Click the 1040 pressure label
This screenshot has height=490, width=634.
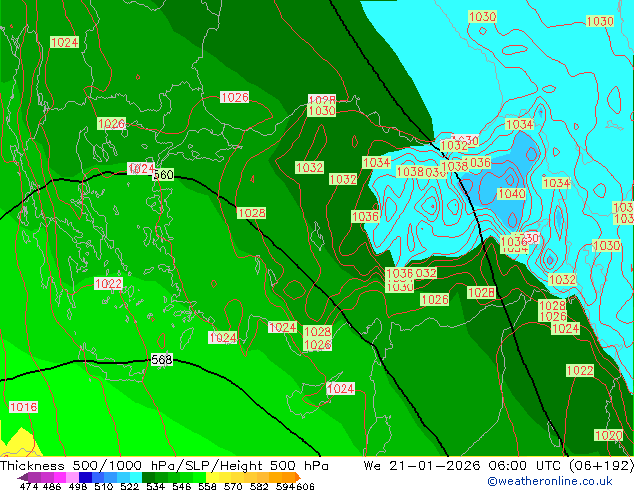pos(511,194)
